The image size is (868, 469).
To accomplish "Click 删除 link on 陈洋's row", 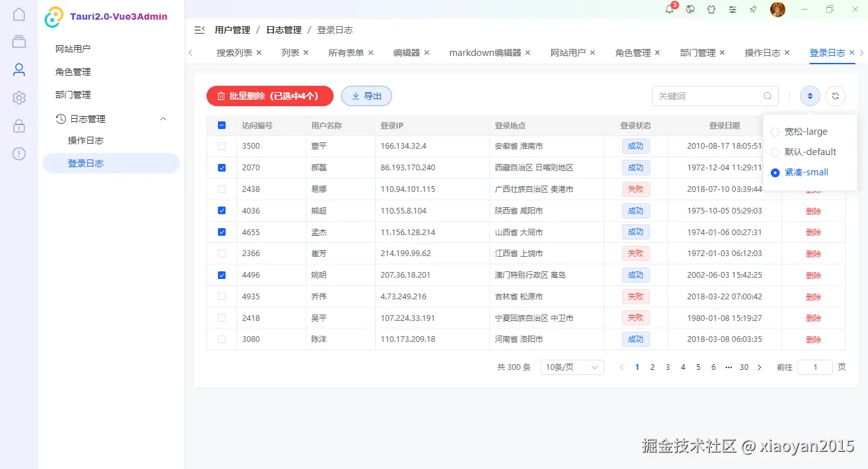I will coord(813,339).
